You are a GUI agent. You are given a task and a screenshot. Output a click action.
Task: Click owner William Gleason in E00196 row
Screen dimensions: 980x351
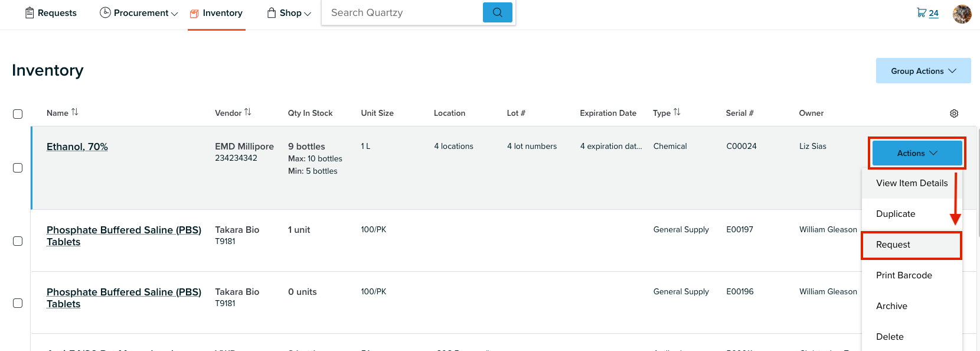(x=828, y=291)
